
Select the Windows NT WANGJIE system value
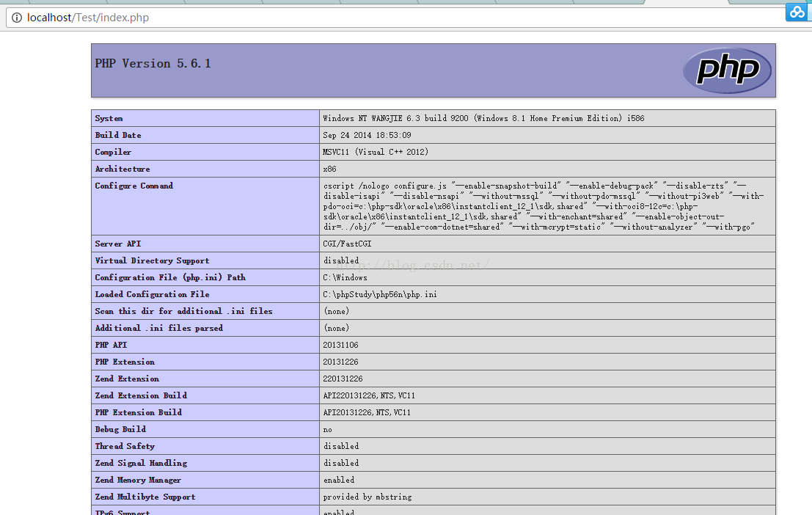[483, 119]
